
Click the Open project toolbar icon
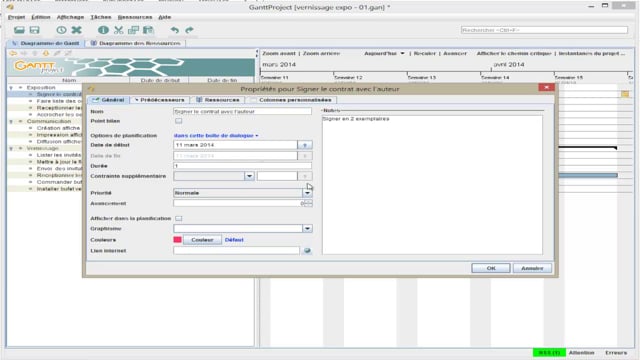click(x=19, y=30)
